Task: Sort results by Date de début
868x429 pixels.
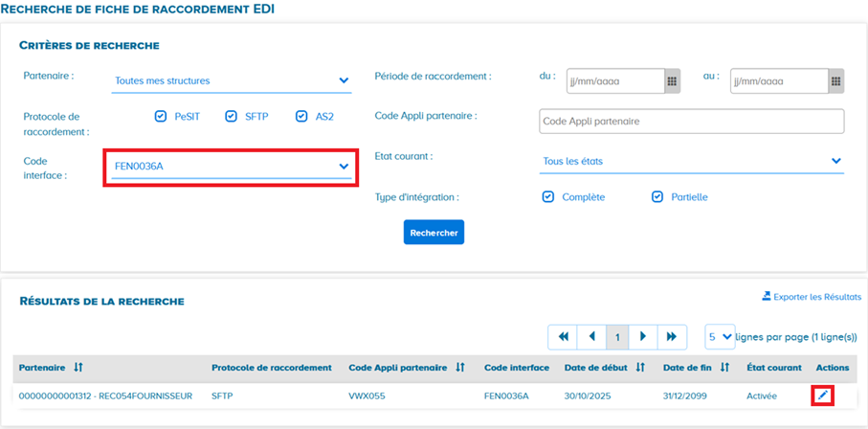Action: [x=640, y=368]
